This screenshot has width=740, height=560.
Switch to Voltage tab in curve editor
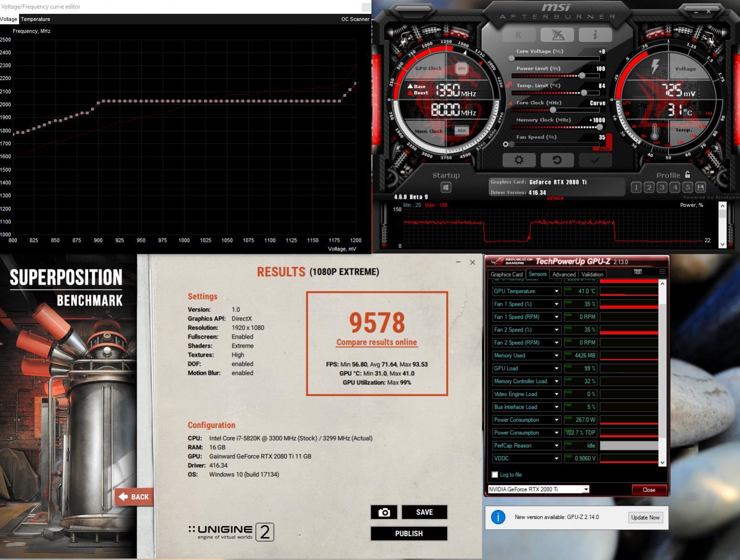[x=9, y=19]
